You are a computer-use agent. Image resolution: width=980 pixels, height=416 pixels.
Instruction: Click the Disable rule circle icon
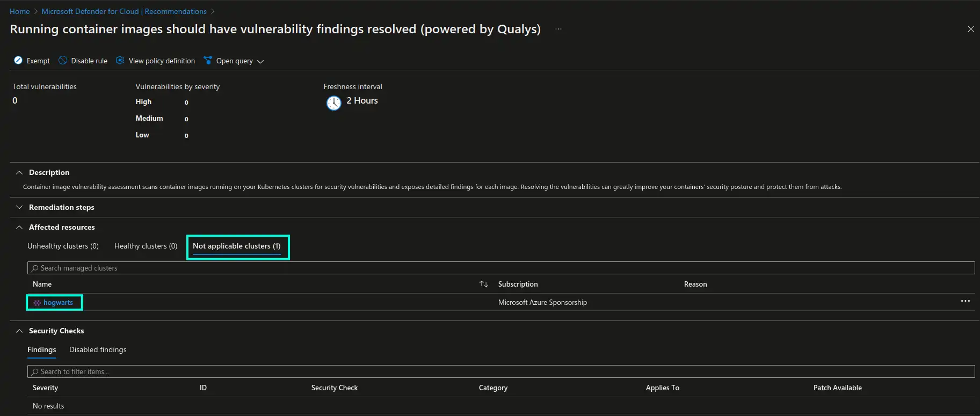pyautogui.click(x=63, y=61)
